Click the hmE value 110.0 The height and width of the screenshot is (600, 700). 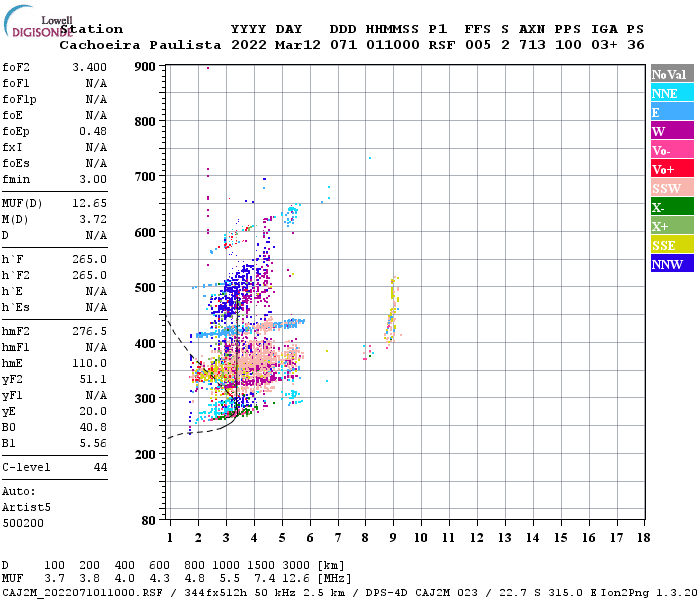[x=90, y=363]
